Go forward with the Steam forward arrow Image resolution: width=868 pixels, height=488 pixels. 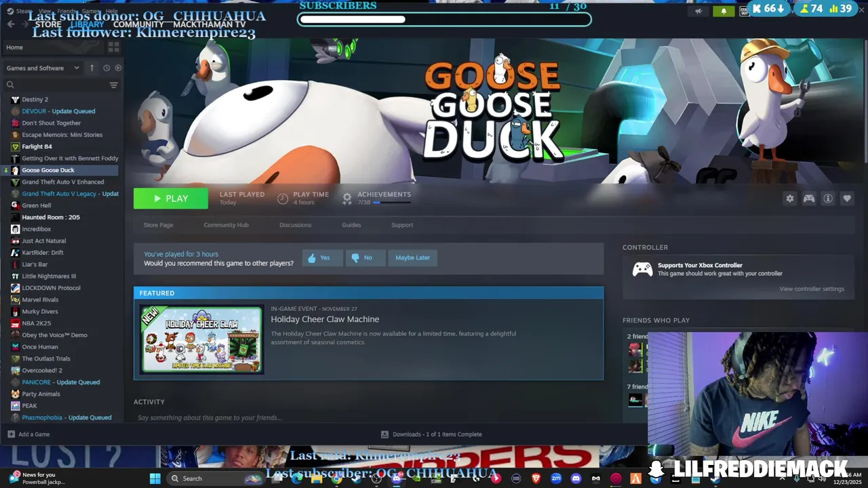click(x=26, y=24)
